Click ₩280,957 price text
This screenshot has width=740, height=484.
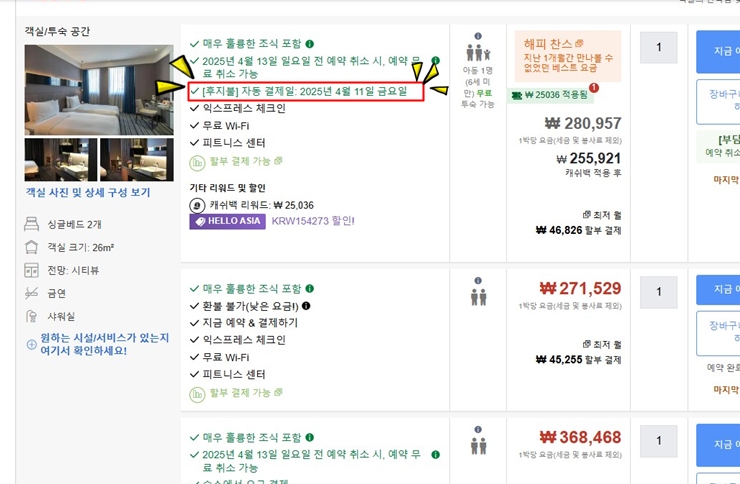tap(583, 124)
